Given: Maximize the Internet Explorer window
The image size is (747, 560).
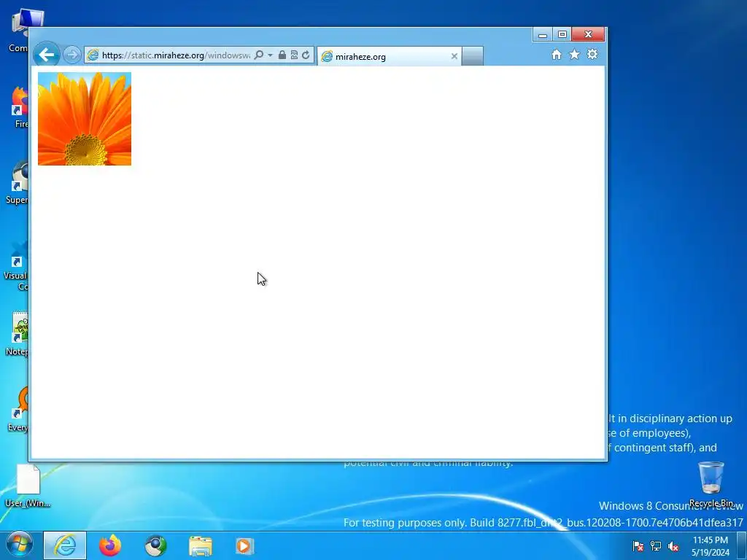Looking at the screenshot, I should click(x=562, y=35).
